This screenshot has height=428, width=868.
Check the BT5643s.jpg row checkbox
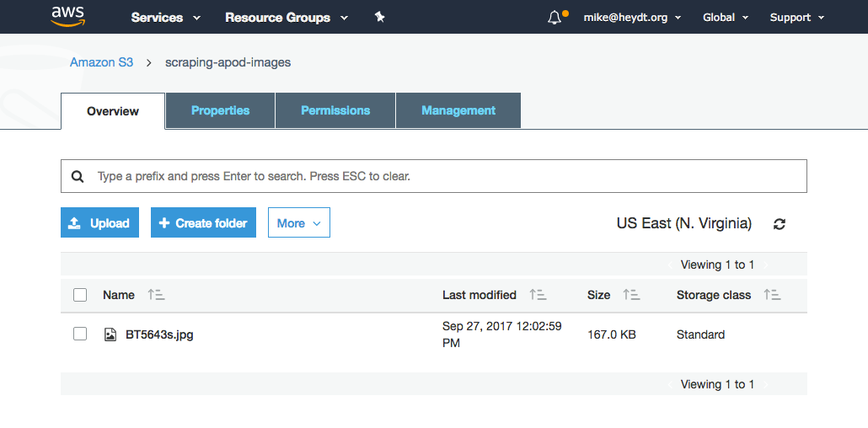80,334
